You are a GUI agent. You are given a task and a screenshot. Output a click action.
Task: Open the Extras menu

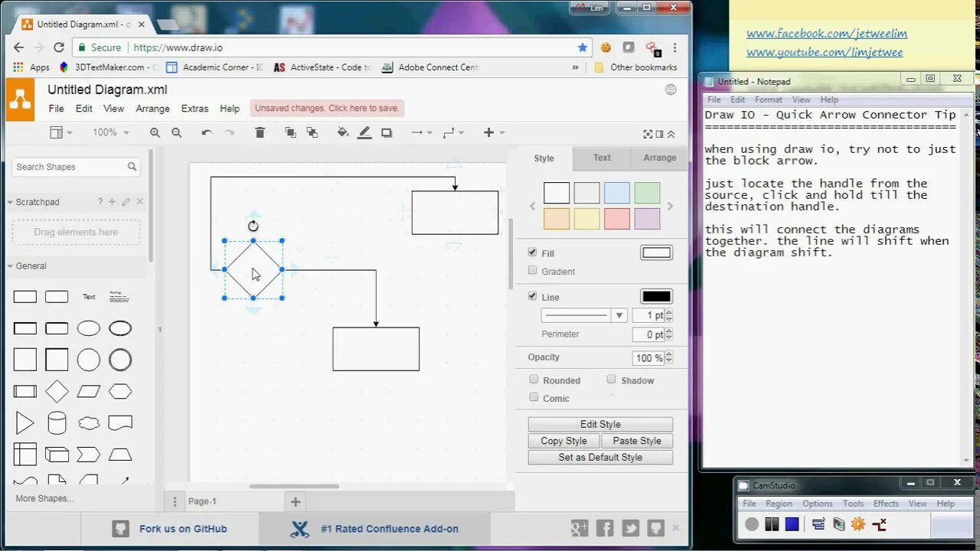(194, 108)
